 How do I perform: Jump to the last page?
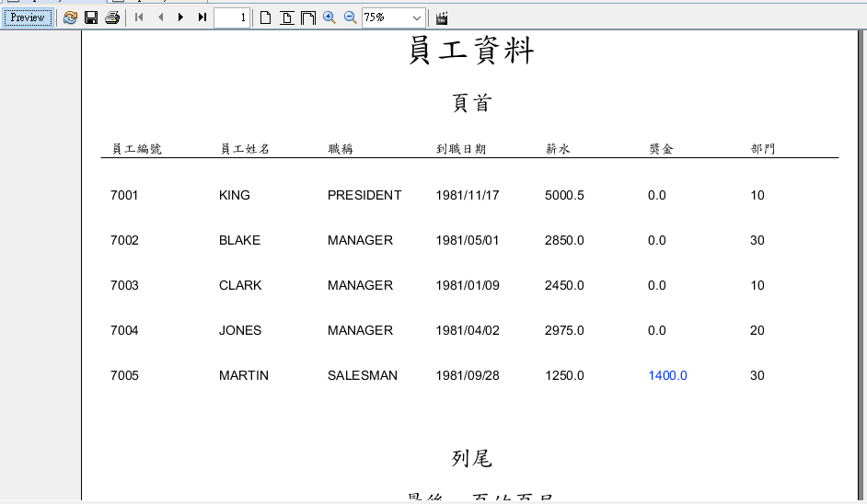click(x=202, y=17)
